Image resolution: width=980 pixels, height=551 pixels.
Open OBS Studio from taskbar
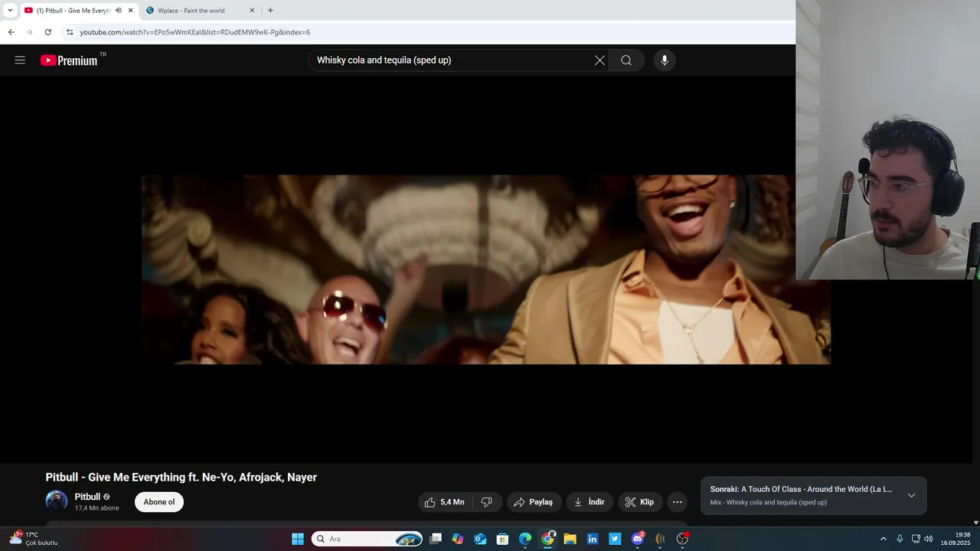682,539
